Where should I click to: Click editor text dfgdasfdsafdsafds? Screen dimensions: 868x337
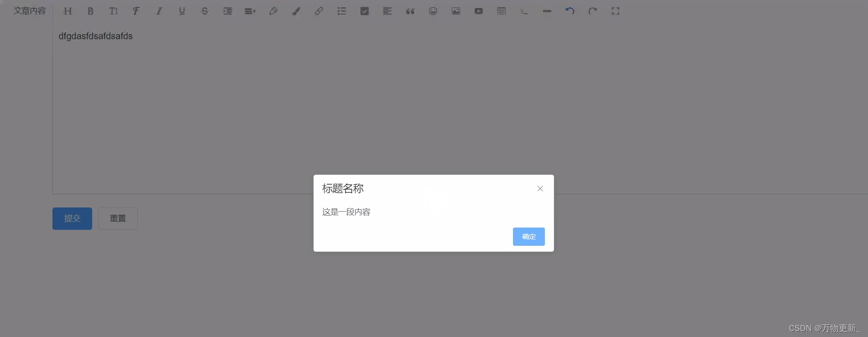click(x=95, y=36)
